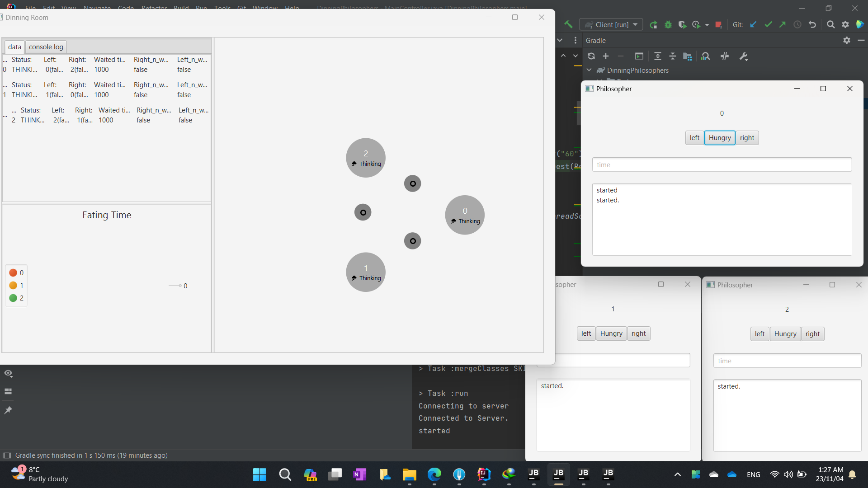Toggle left fork for philosopher 0
The image size is (868, 488).
694,138
